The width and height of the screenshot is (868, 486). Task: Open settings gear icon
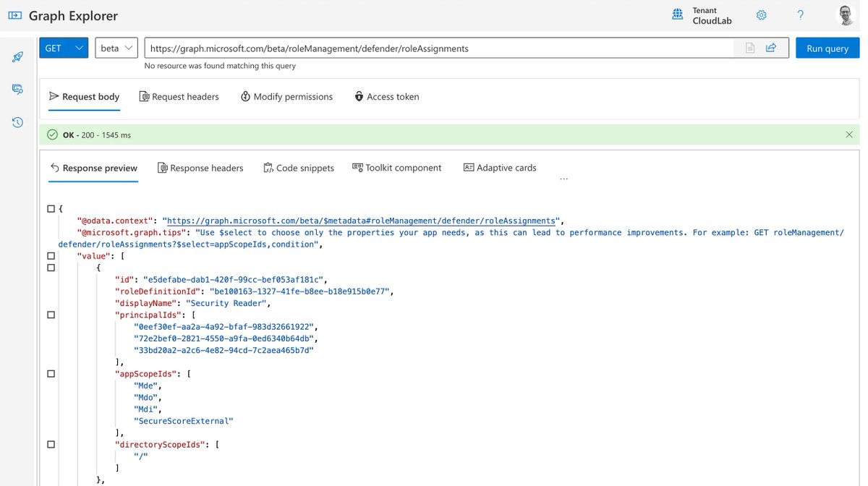761,15
